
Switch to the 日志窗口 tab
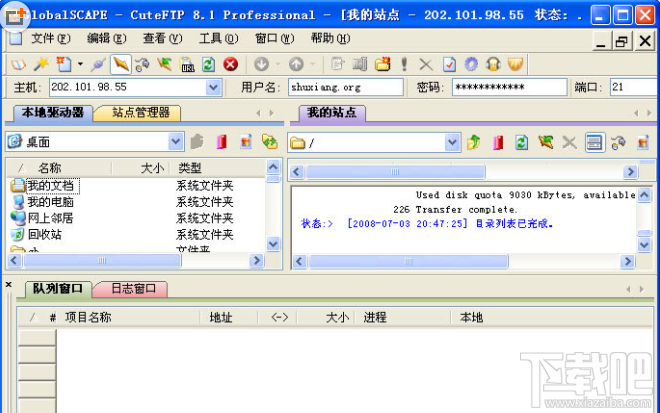(x=133, y=289)
